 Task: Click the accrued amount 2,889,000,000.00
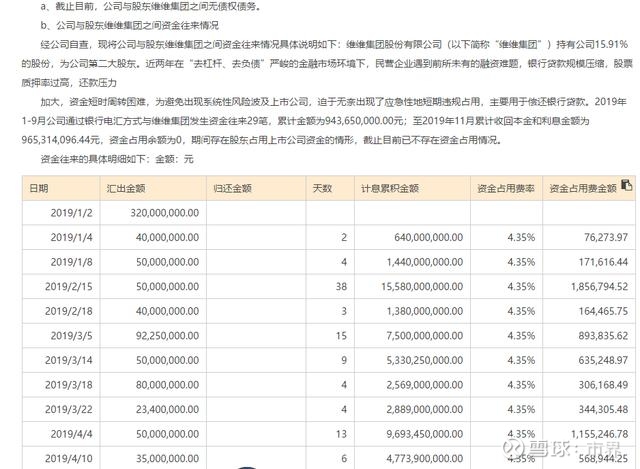[x=425, y=409]
